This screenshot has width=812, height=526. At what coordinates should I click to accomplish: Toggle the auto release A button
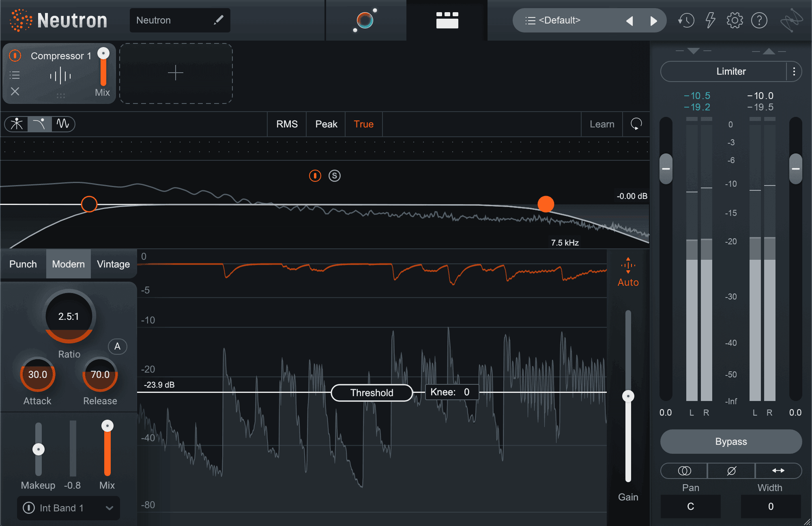(117, 347)
